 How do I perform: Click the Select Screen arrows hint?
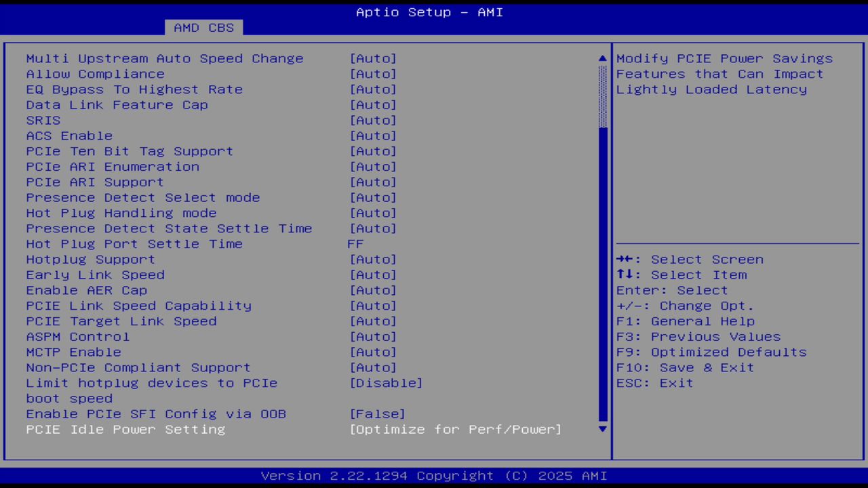click(690, 260)
